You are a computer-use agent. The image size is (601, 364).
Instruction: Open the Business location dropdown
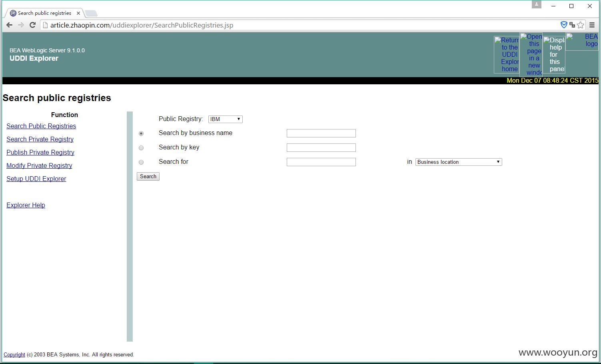(459, 162)
